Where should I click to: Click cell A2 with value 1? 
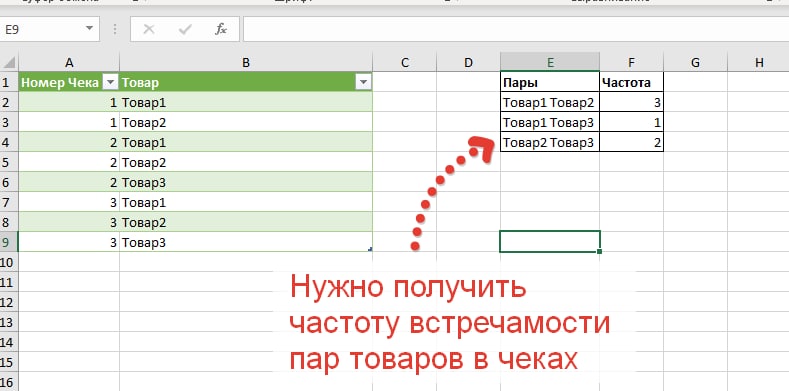[69, 103]
